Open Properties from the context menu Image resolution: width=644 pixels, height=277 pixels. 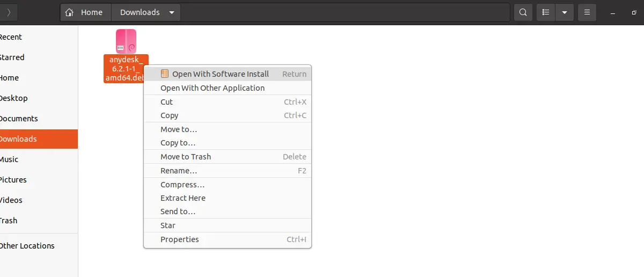coord(228,239)
